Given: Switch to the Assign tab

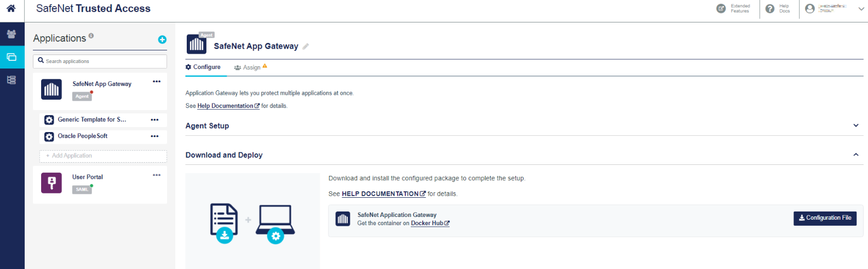Looking at the screenshot, I should pos(248,67).
